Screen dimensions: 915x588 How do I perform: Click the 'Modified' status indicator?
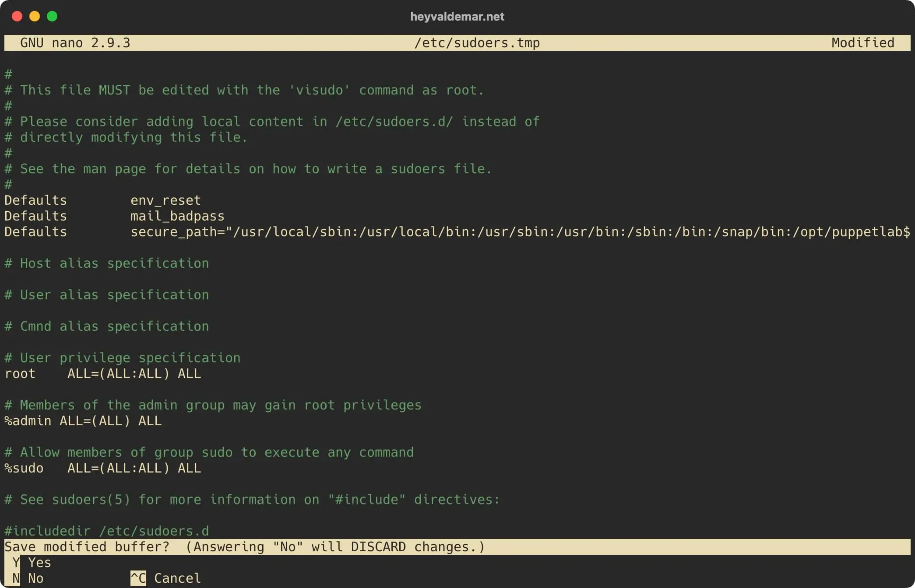tap(862, 43)
